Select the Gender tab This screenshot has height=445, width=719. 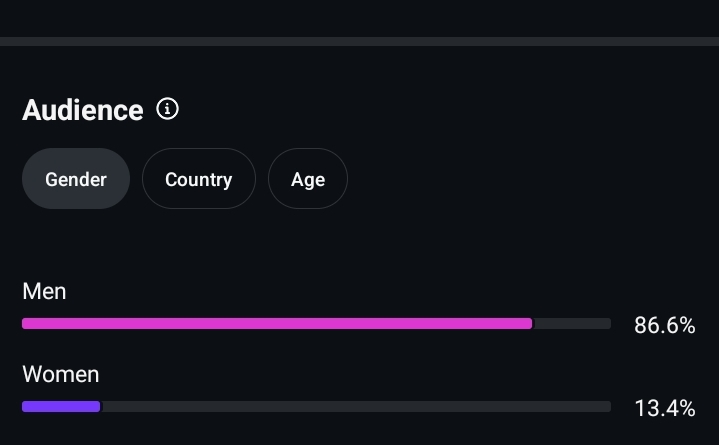coord(76,179)
